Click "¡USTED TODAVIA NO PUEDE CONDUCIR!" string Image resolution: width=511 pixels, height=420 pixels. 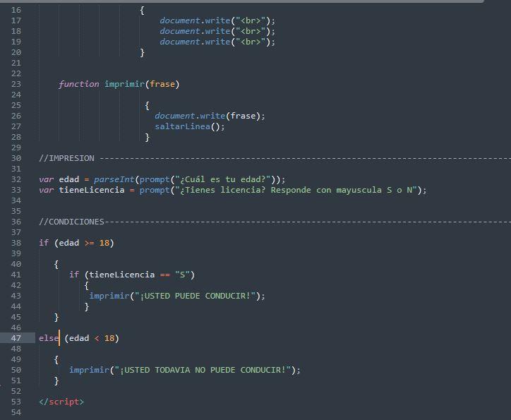click(x=203, y=370)
